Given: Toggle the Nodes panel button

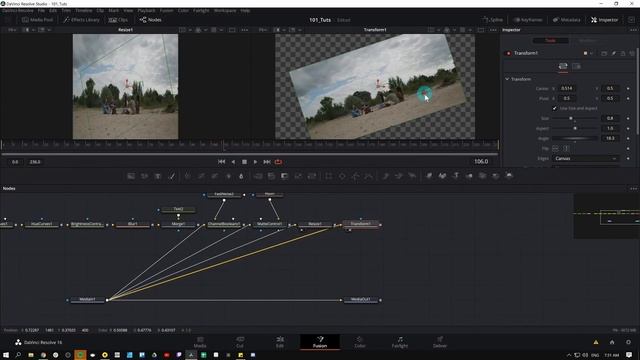Looking at the screenshot, I should coord(151,20).
